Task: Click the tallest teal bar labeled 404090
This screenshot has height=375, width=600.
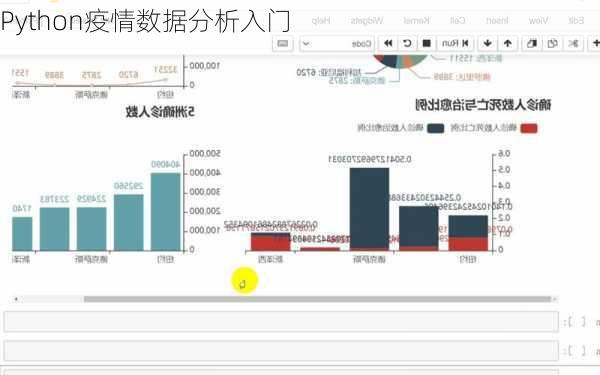Action: pyautogui.click(x=166, y=212)
